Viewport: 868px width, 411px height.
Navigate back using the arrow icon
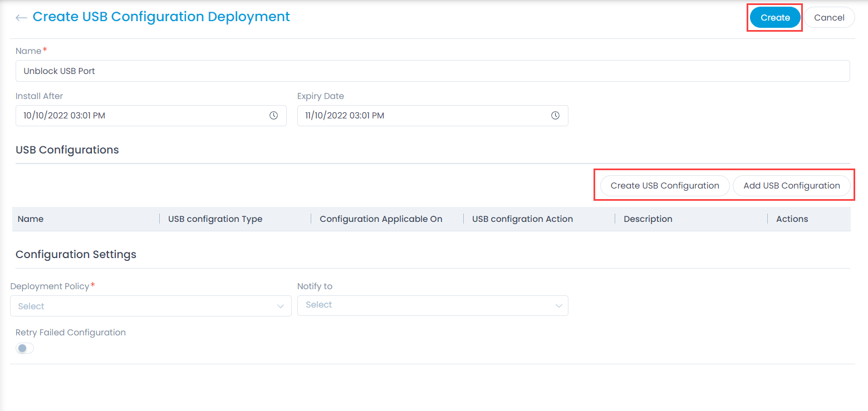coord(21,17)
